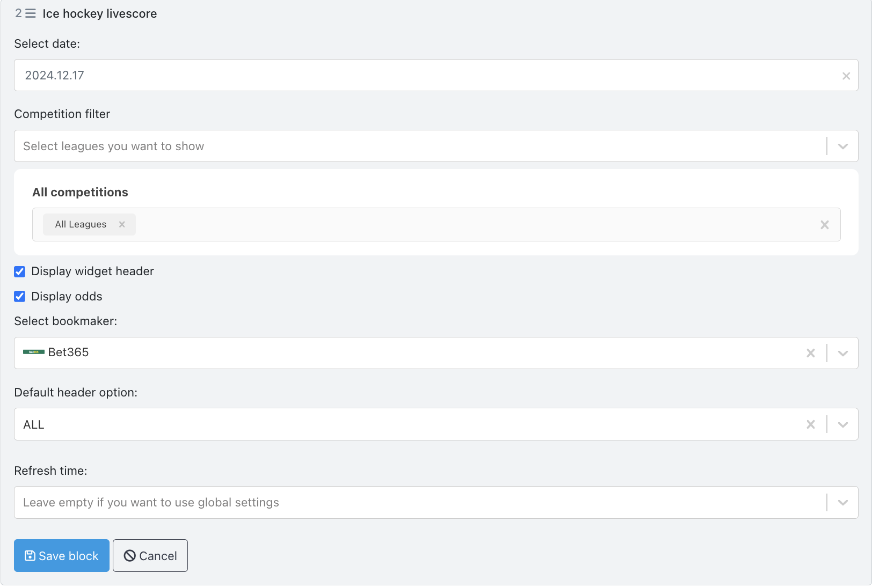Click the Save block button text

point(68,556)
